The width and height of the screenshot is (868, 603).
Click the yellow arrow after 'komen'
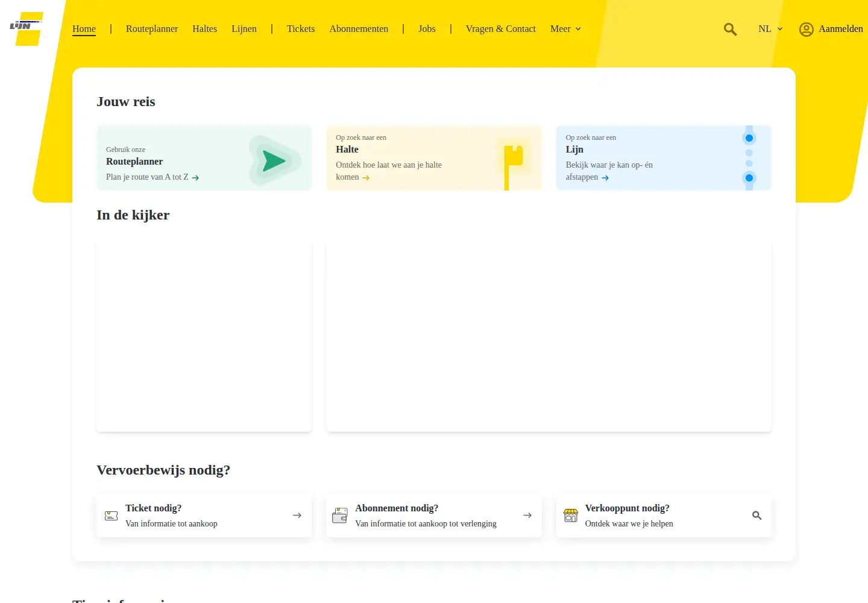click(366, 178)
